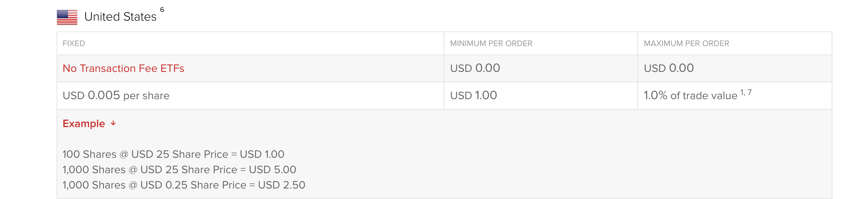Collapse the Example section via its label

(84, 124)
